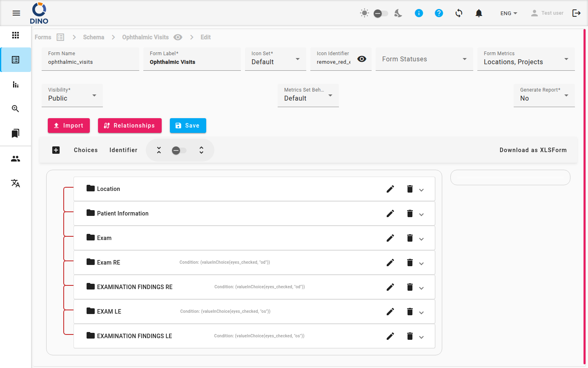Open the hamburger main menu

[x=16, y=13]
